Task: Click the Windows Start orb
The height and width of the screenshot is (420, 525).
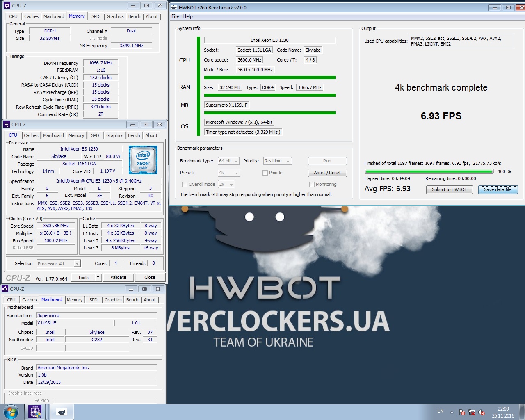Action: 11,412
